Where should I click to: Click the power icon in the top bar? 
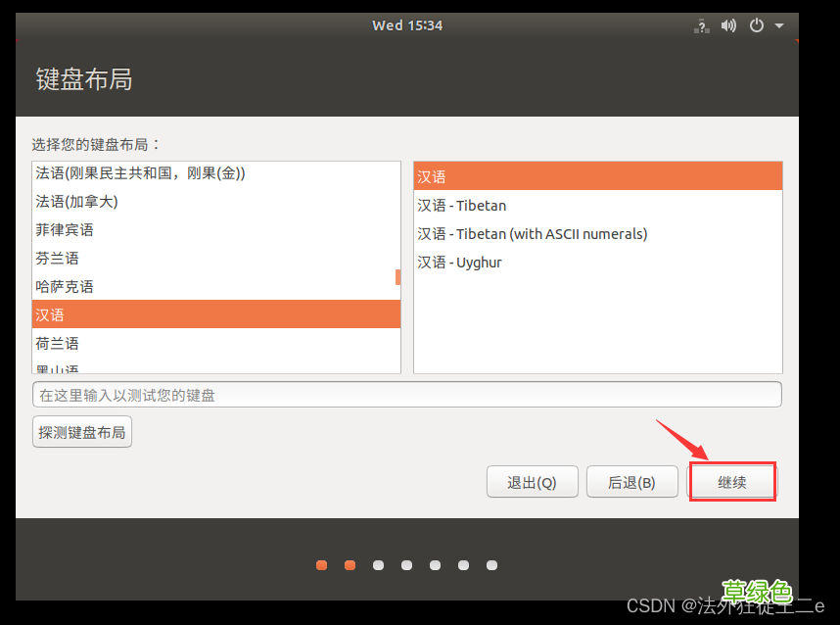coord(756,25)
